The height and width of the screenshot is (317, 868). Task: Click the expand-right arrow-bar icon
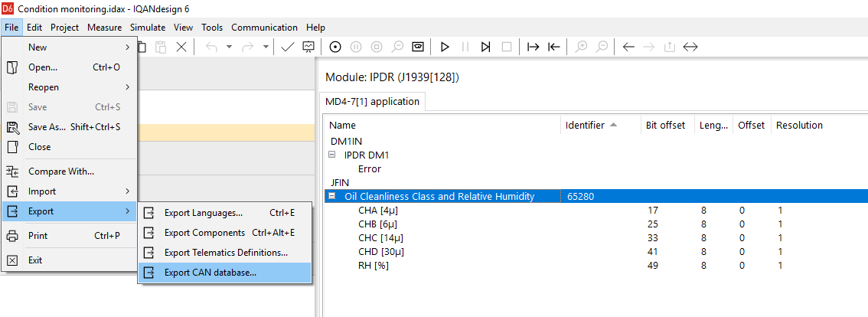(x=533, y=47)
